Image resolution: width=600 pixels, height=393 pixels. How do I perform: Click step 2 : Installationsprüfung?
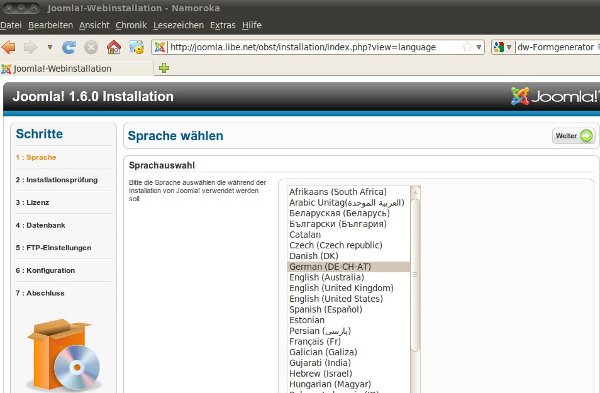(x=57, y=180)
